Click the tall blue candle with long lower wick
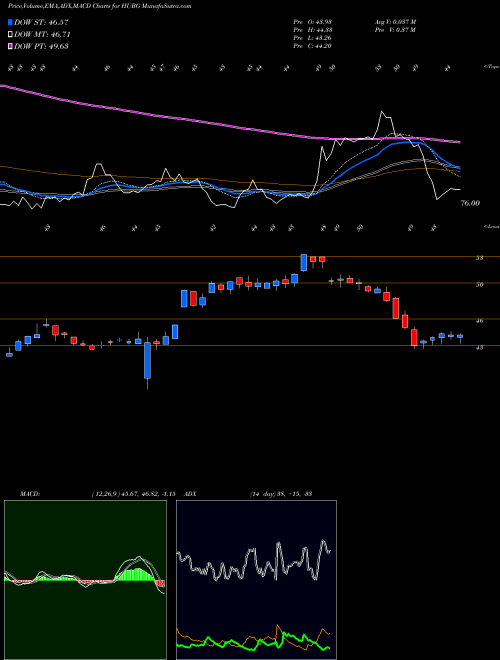Screen dimensions: 500x660 click(147, 360)
